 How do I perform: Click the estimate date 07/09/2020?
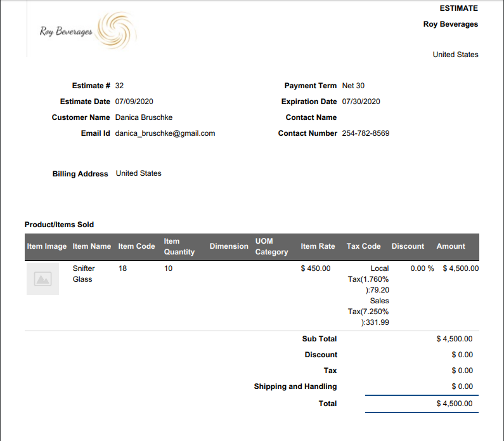click(134, 102)
